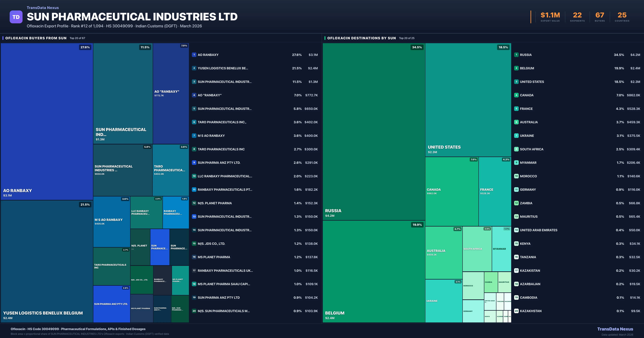The image size is (644, 338).
Task: Select the AO RANBAXY treemap block
Action: click(x=47, y=121)
